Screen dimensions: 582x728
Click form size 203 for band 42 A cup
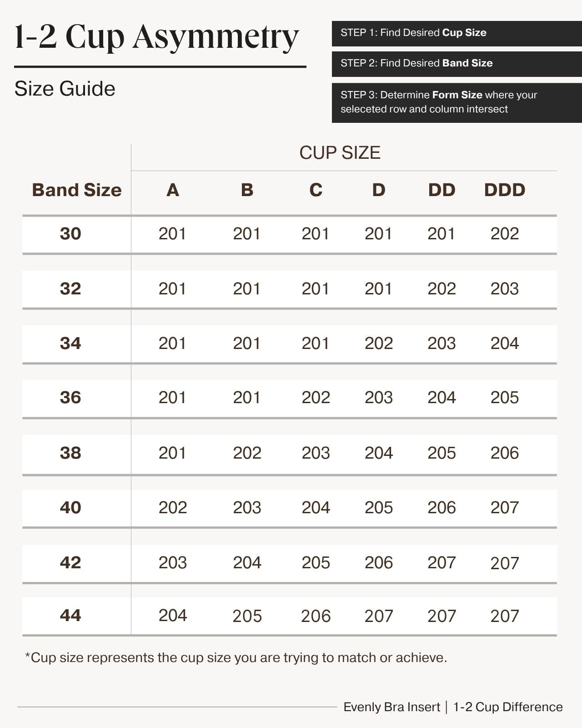coord(172,563)
